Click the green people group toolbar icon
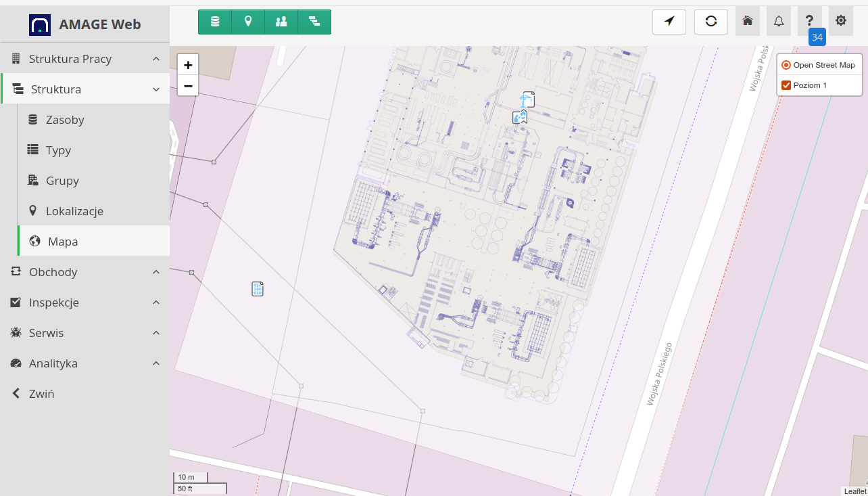868x496 pixels. pyautogui.click(x=281, y=22)
